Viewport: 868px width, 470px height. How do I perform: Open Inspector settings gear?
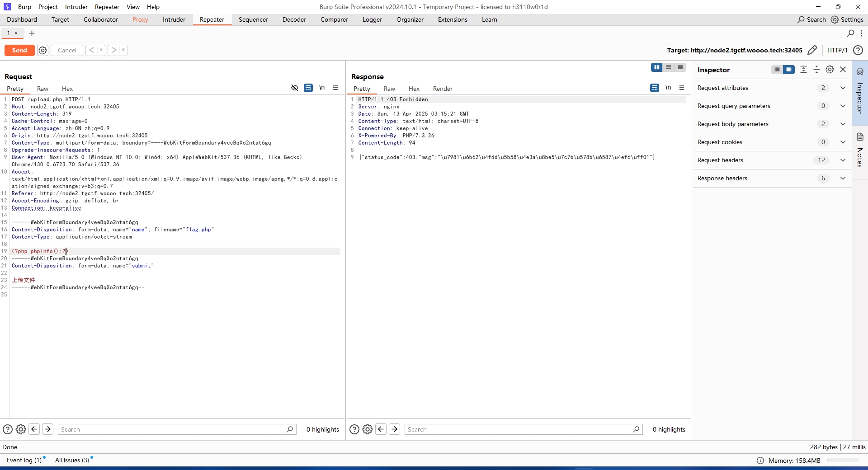click(830, 70)
